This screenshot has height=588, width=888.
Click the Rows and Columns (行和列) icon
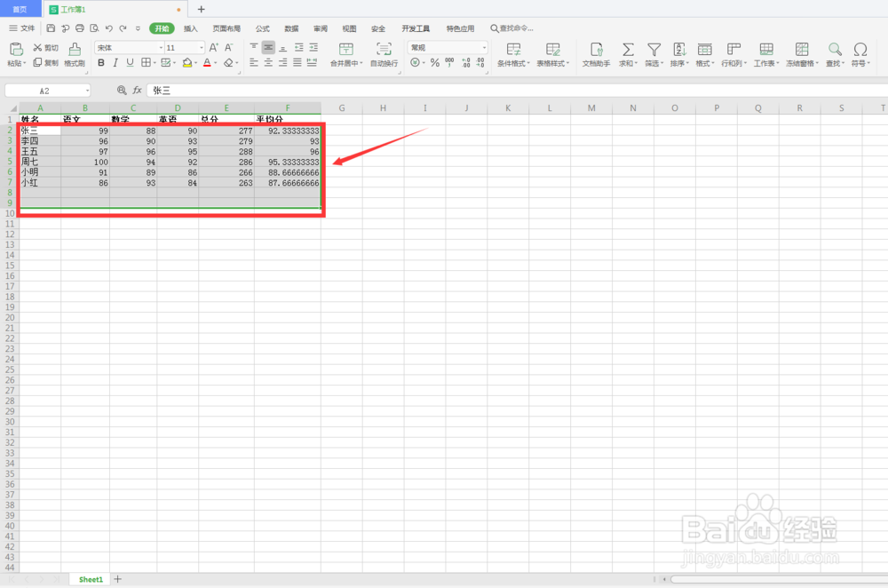(x=733, y=49)
